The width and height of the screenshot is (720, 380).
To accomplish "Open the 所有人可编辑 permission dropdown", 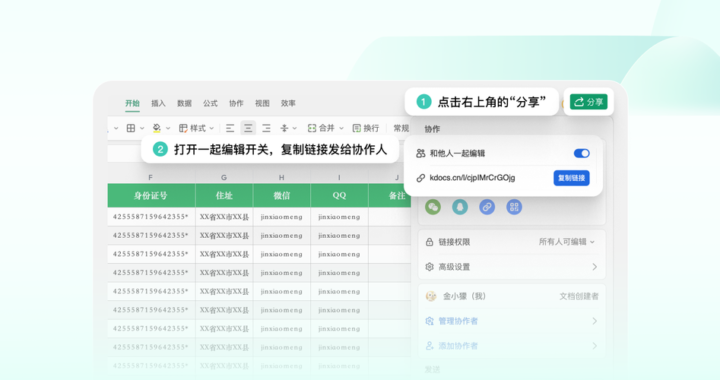I will point(567,242).
